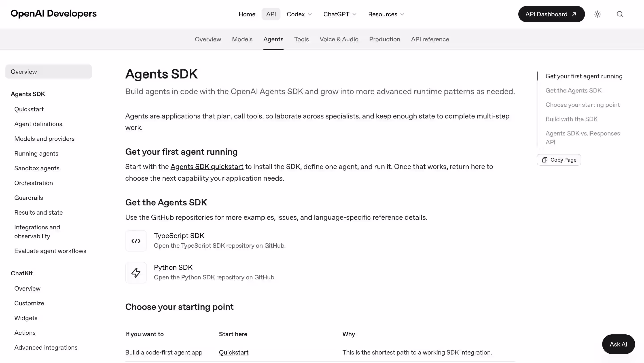Open the Python SDK repository title link
This screenshot has width=644, height=363.
tap(173, 267)
